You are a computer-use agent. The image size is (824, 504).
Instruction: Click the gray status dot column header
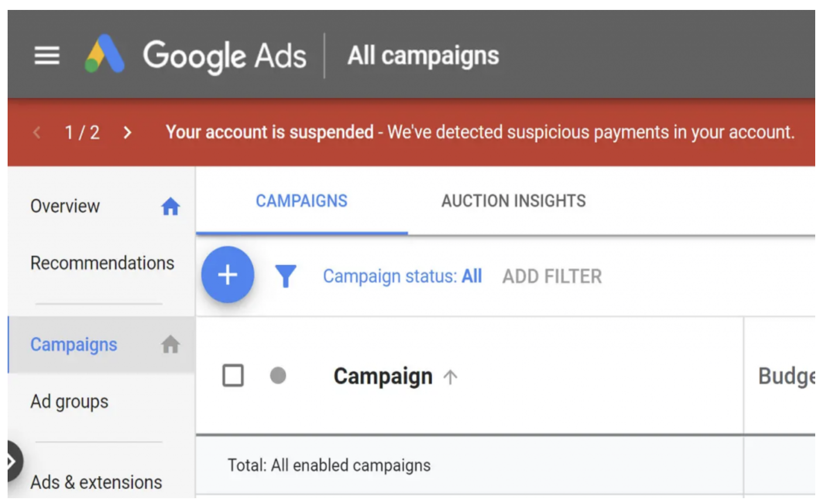(x=278, y=375)
